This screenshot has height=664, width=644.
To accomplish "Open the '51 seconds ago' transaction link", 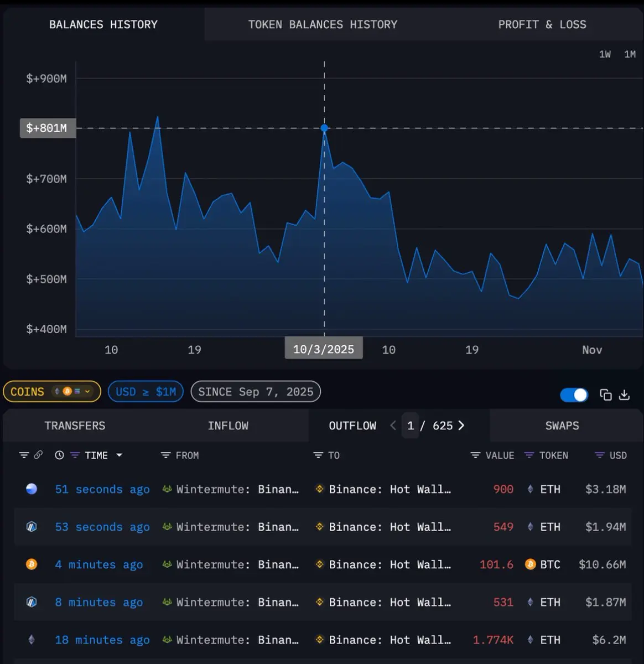I will click(102, 489).
